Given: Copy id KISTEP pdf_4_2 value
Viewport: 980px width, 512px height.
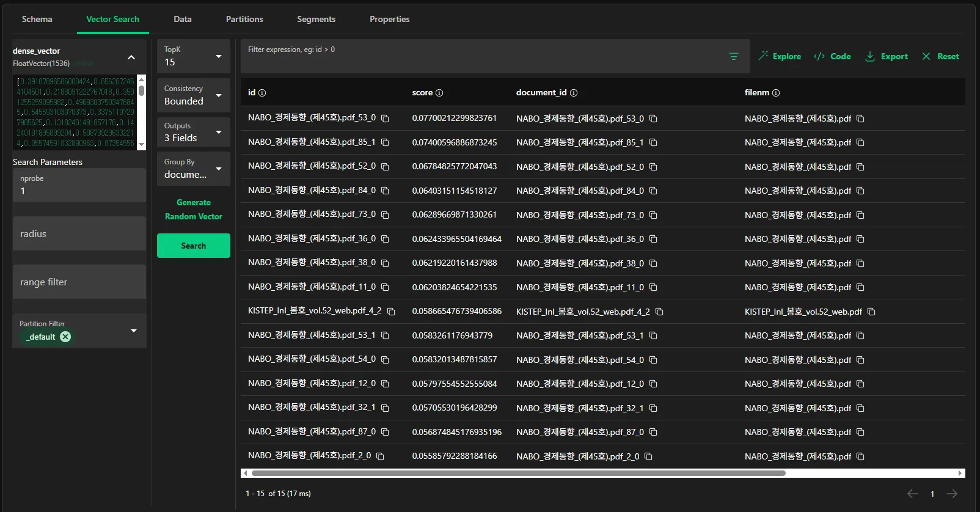Looking at the screenshot, I should click(x=391, y=311).
